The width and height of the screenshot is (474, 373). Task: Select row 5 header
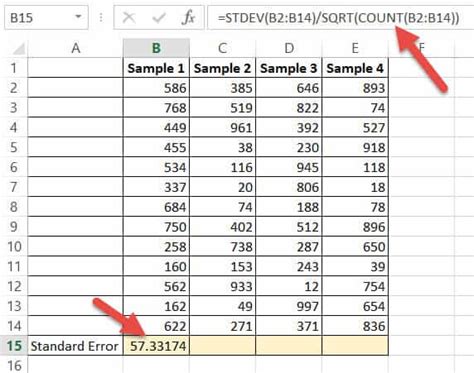[x=14, y=147]
